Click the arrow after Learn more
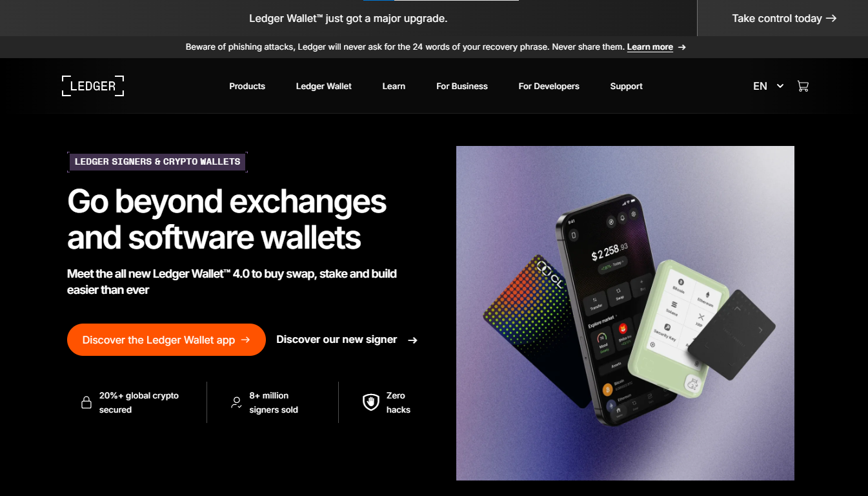 pos(682,47)
